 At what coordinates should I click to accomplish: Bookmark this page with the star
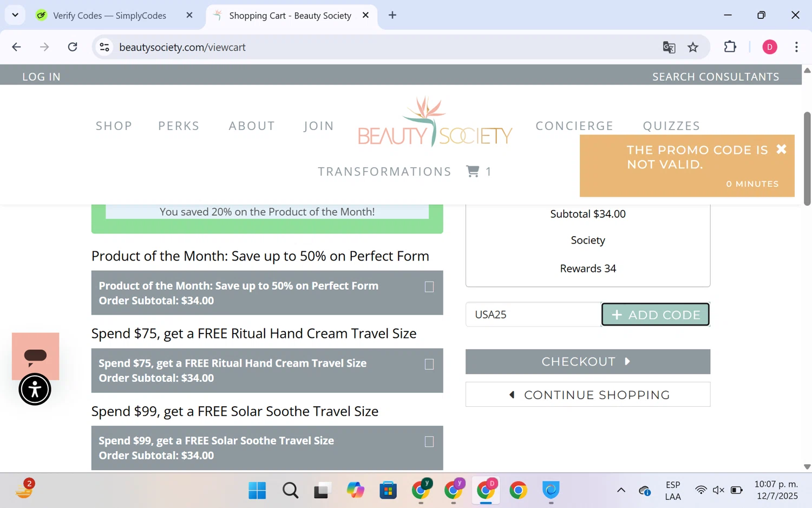(x=693, y=47)
